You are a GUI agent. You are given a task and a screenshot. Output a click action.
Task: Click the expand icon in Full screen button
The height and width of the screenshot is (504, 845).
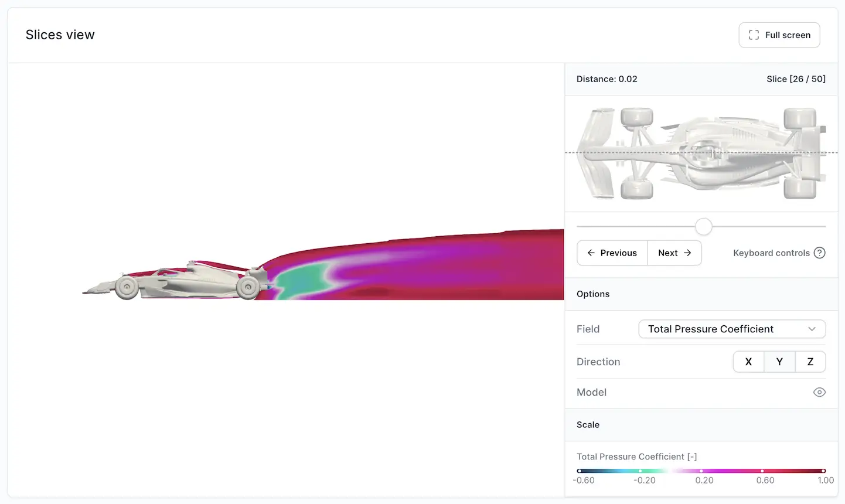tap(754, 35)
